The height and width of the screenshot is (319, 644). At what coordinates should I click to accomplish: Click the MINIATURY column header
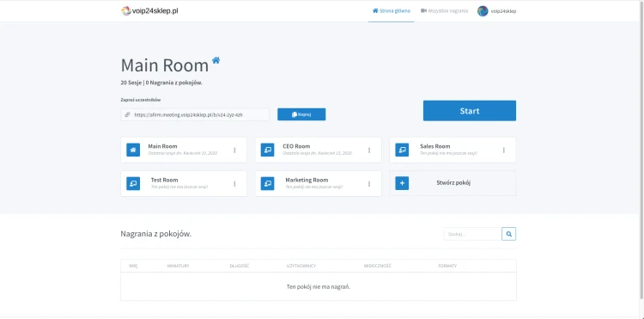click(x=179, y=266)
